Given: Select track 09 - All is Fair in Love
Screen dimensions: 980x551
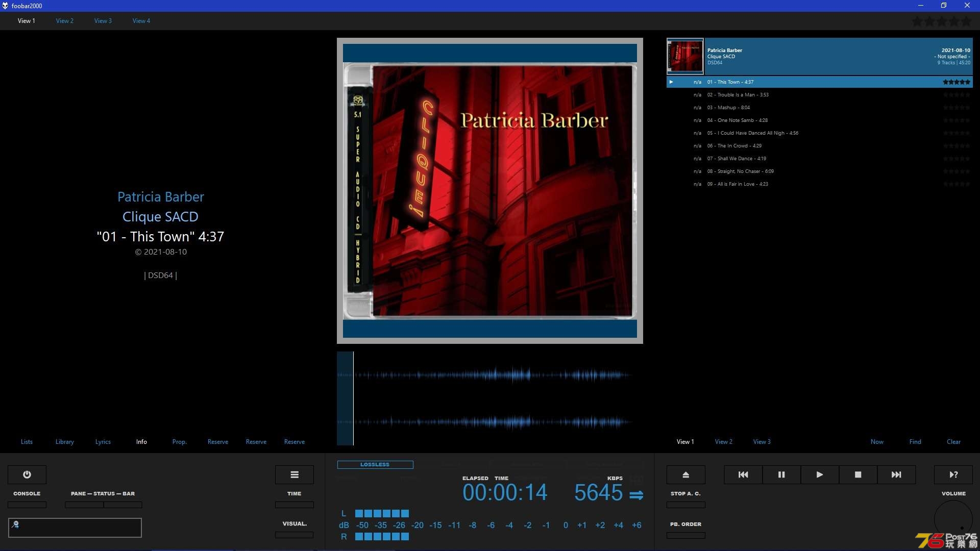Looking at the screenshot, I should (820, 184).
